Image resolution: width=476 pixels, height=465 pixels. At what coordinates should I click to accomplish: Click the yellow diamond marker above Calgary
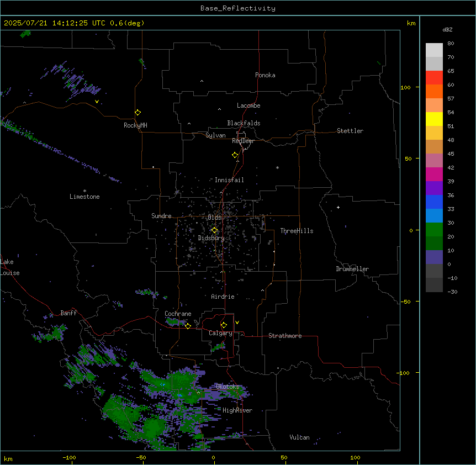(224, 325)
